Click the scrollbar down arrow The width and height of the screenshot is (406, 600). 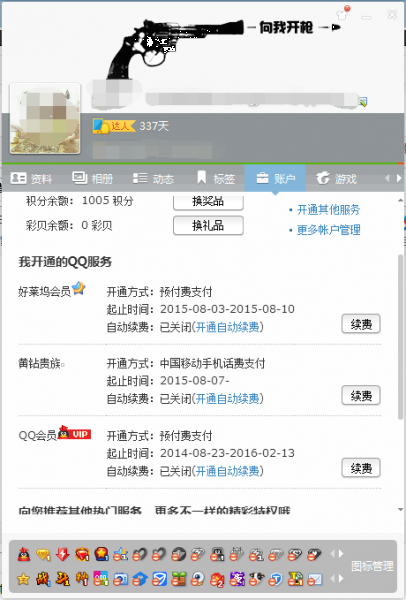(x=400, y=509)
